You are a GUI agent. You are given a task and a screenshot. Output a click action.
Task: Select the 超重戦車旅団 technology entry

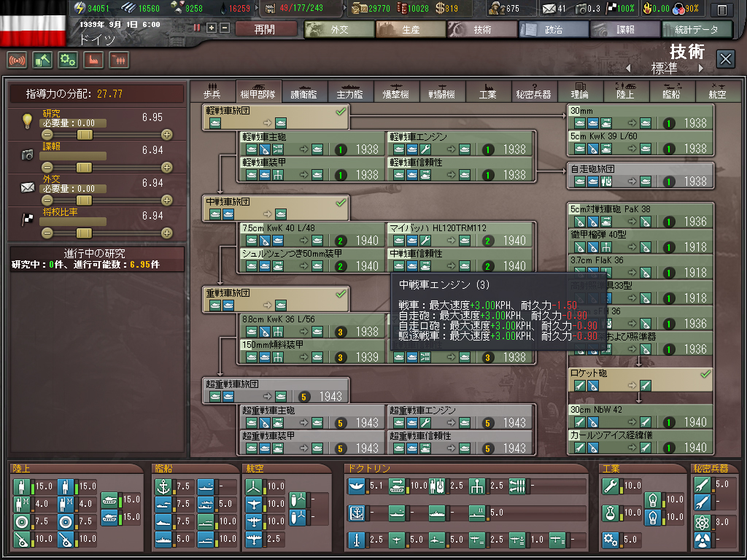tap(276, 390)
